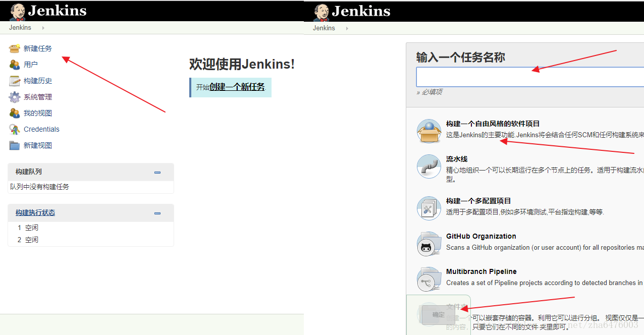Image resolution: width=644 pixels, height=335 pixels.
Task: Select 构建一个多配置项目 title
Action: click(x=478, y=201)
